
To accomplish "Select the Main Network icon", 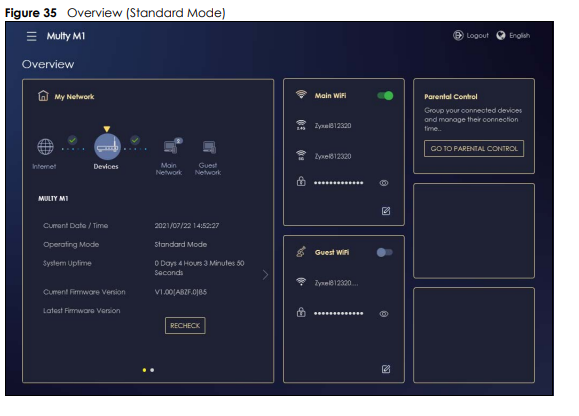I will point(172,146).
